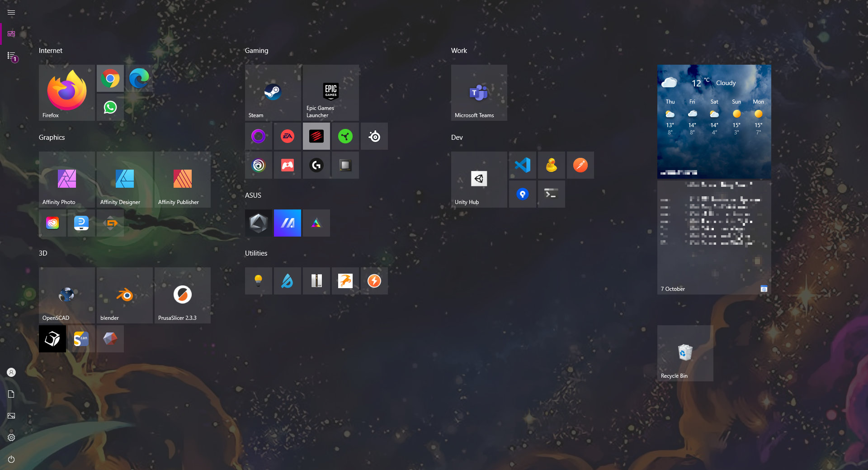
Task: Open the Firefox tile
Action: (67, 93)
